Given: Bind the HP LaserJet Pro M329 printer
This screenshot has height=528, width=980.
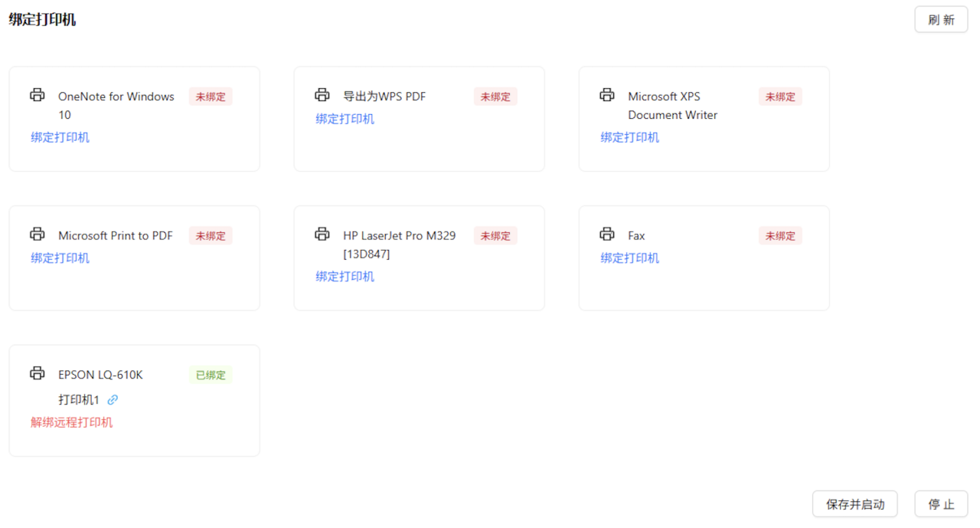Looking at the screenshot, I should point(345,277).
